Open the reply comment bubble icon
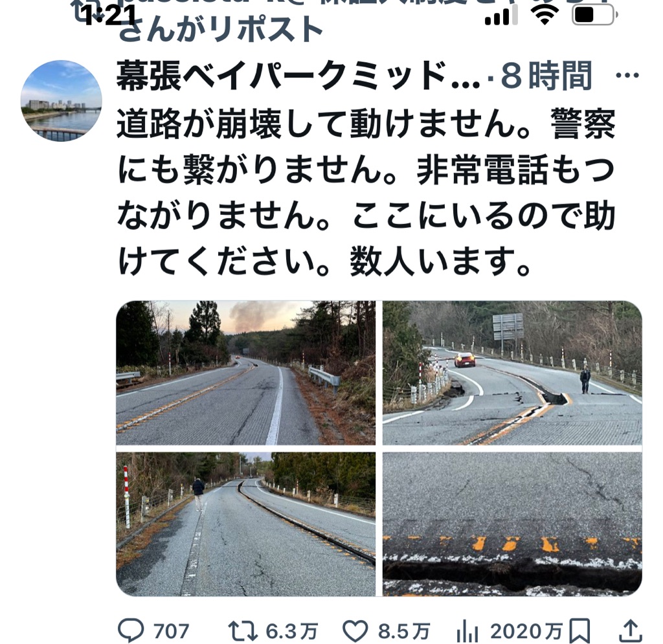 [131, 631]
